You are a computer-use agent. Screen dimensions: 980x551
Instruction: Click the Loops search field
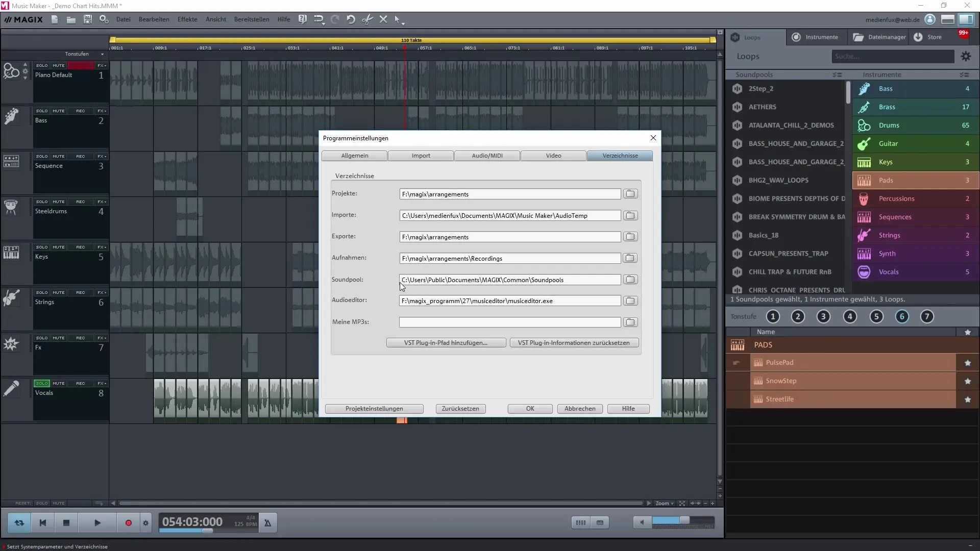click(893, 57)
